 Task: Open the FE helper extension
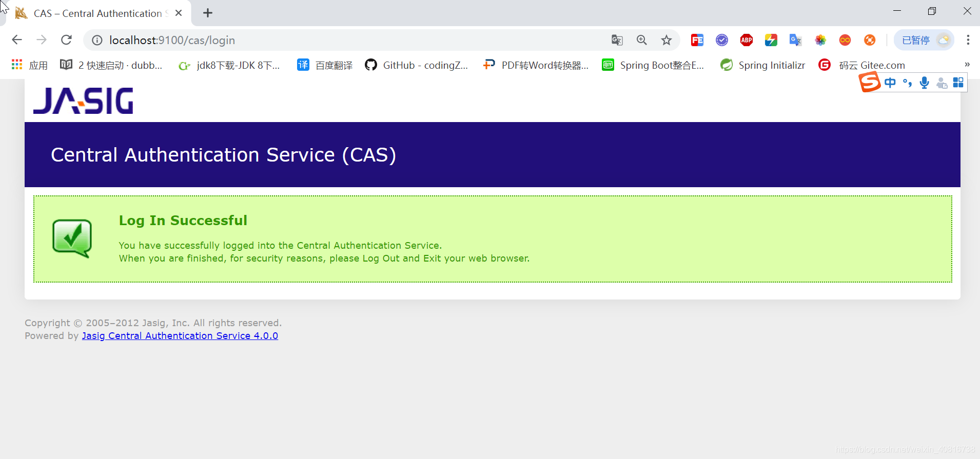[x=697, y=40]
